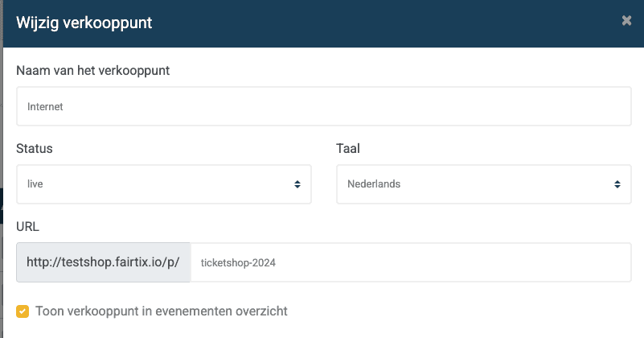Click the http://testshop.fairtix.io/p/ URL prefix
Image resolution: width=644 pixels, height=338 pixels.
(104, 262)
